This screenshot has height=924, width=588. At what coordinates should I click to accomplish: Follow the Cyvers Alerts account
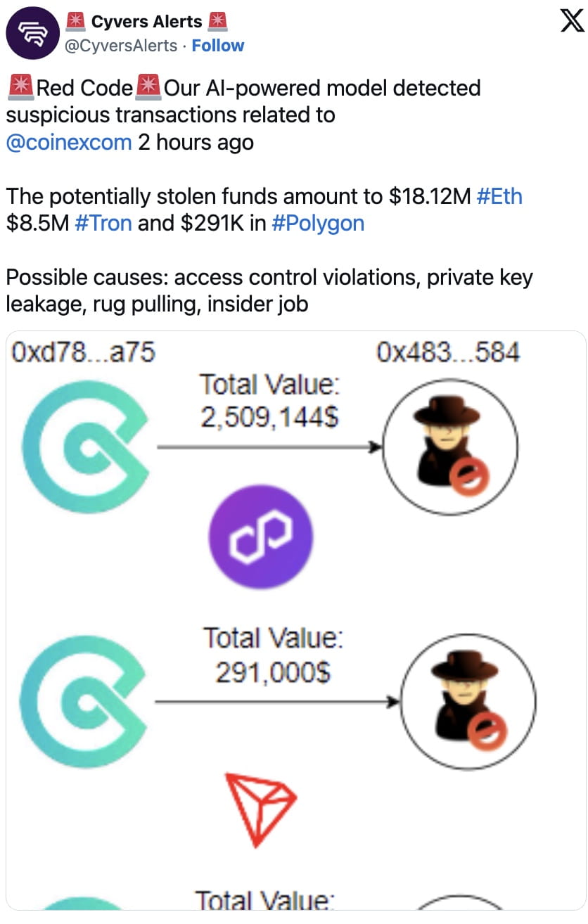pos(218,45)
